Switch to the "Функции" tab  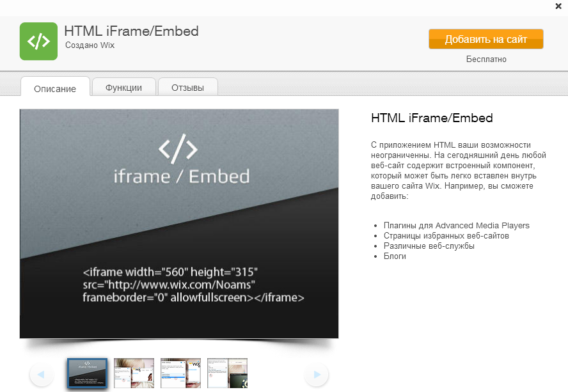124,88
